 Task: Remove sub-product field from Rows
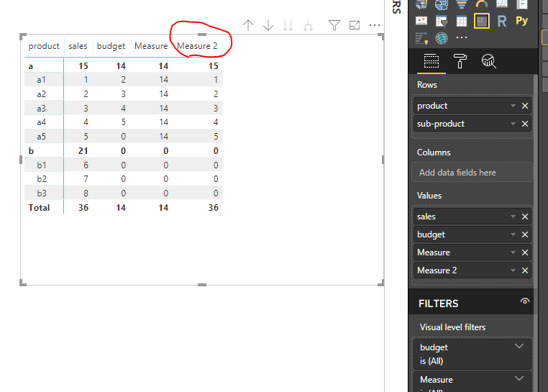[525, 124]
